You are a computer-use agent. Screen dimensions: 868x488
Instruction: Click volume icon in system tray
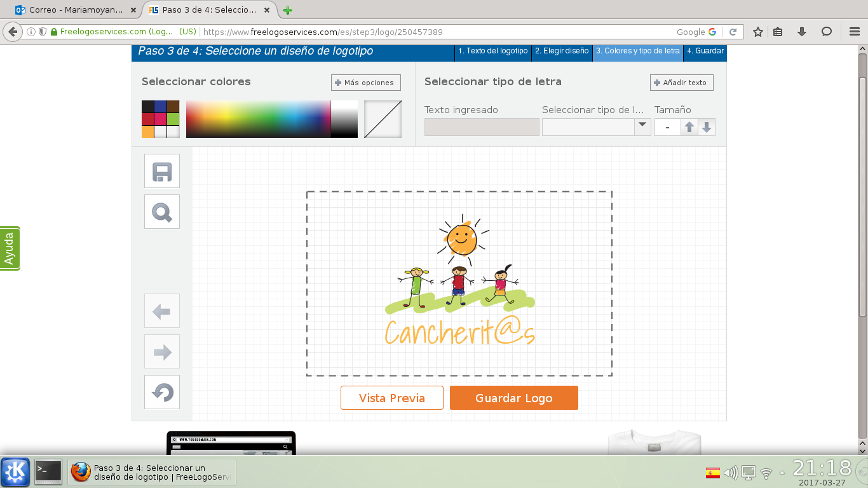pos(731,473)
